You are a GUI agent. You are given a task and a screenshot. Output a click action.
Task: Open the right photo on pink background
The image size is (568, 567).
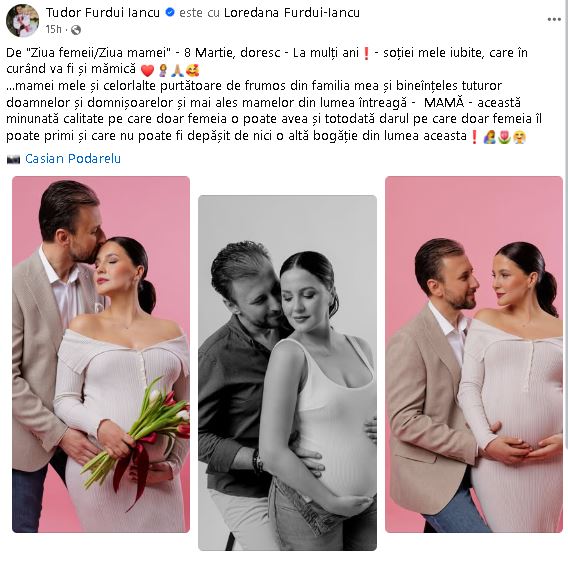474,354
